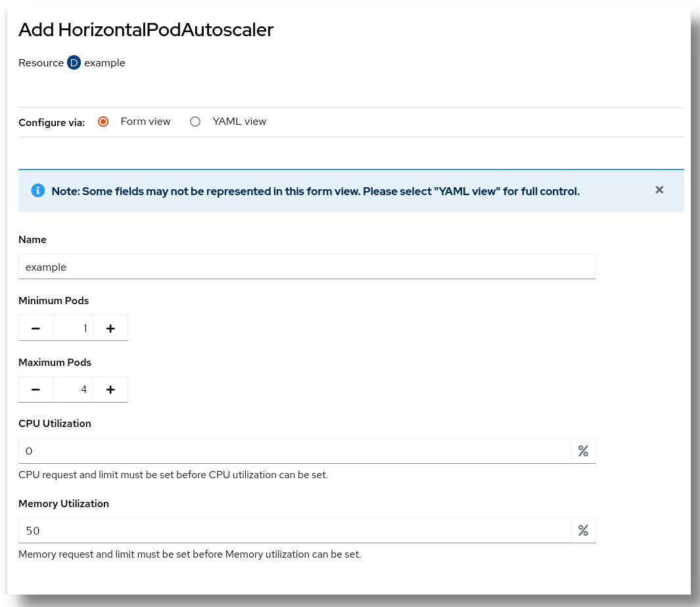Viewport: 700px width, 607px height.
Task: Select the Configure via Form view option
Action: 103,122
